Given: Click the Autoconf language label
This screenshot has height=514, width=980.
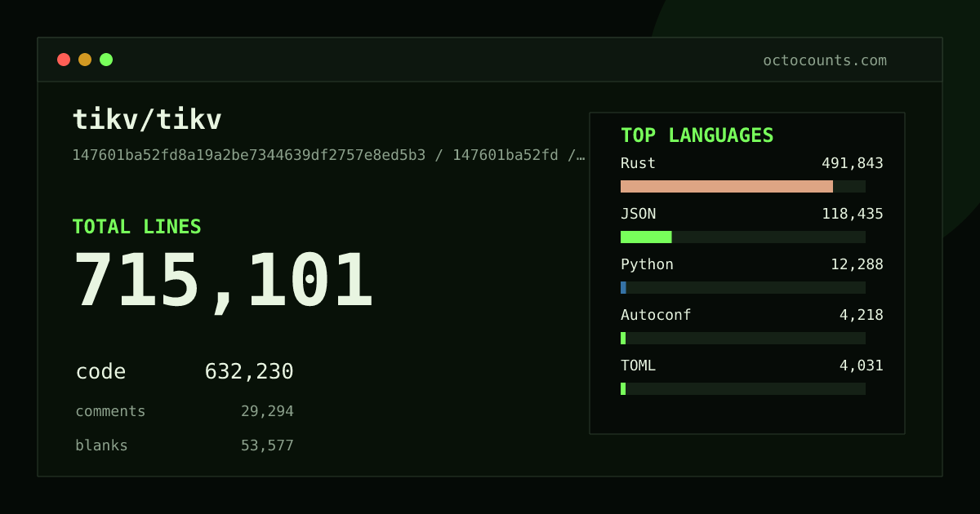Looking at the screenshot, I should (656, 315).
